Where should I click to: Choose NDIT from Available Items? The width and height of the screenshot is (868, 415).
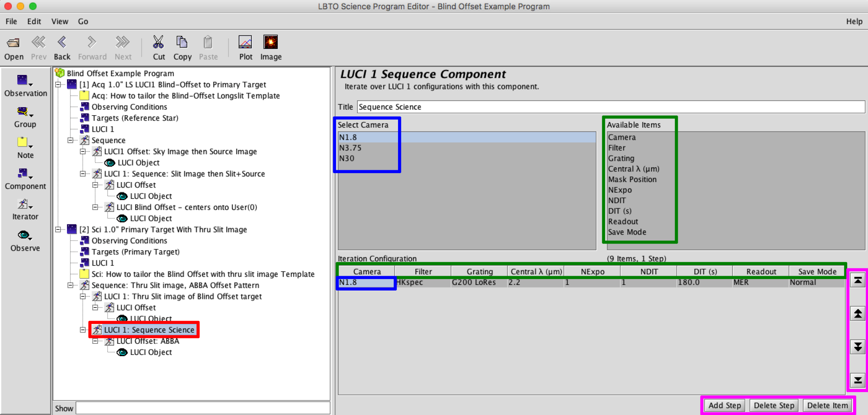[617, 200]
